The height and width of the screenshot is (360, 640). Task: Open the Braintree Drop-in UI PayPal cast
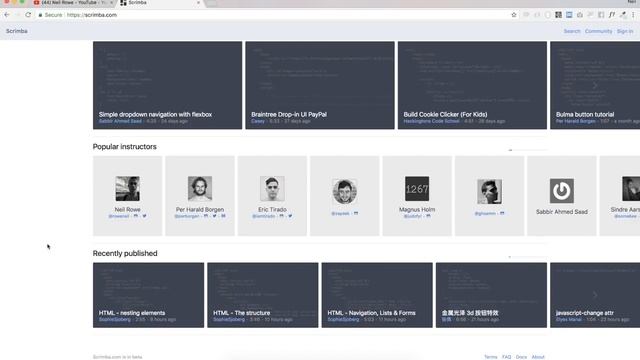click(320, 85)
